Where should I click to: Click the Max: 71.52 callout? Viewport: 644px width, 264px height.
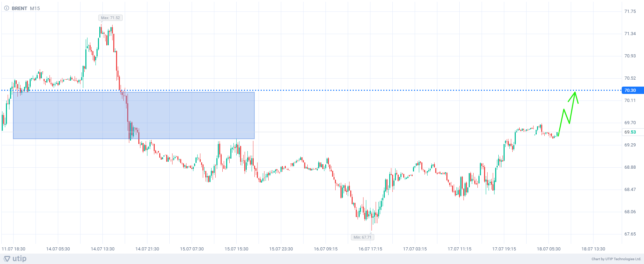pyautogui.click(x=110, y=18)
